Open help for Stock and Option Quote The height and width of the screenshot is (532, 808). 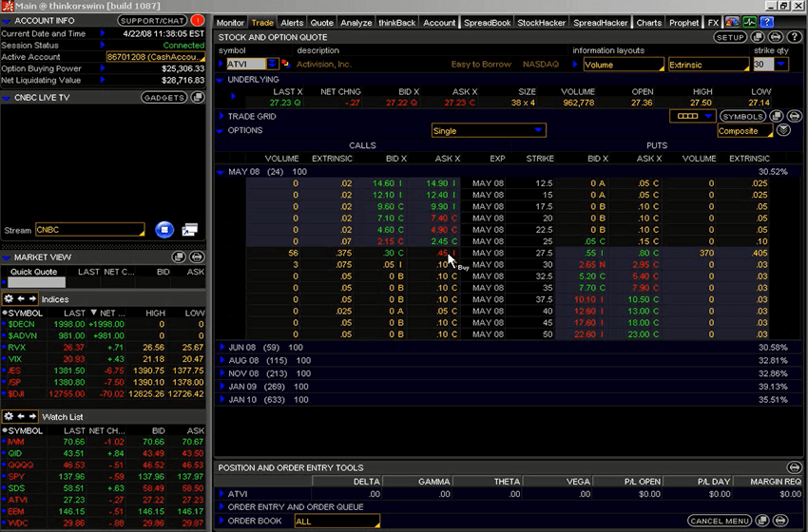[794, 37]
